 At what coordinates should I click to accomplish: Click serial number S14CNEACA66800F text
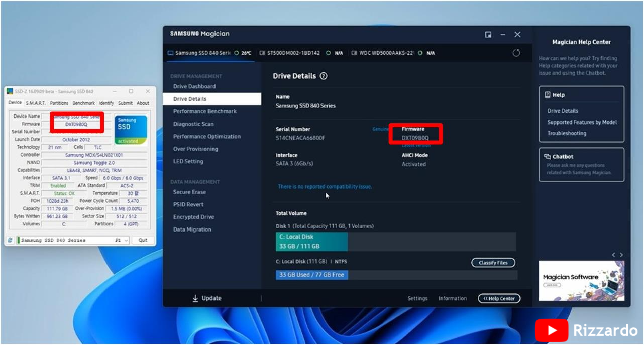click(x=300, y=138)
